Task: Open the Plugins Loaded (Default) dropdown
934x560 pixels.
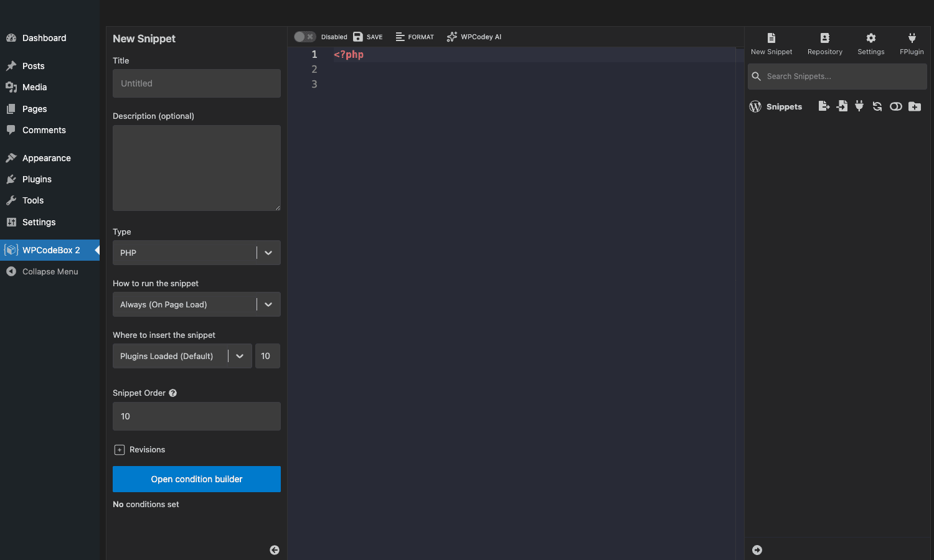Action: coord(182,356)
